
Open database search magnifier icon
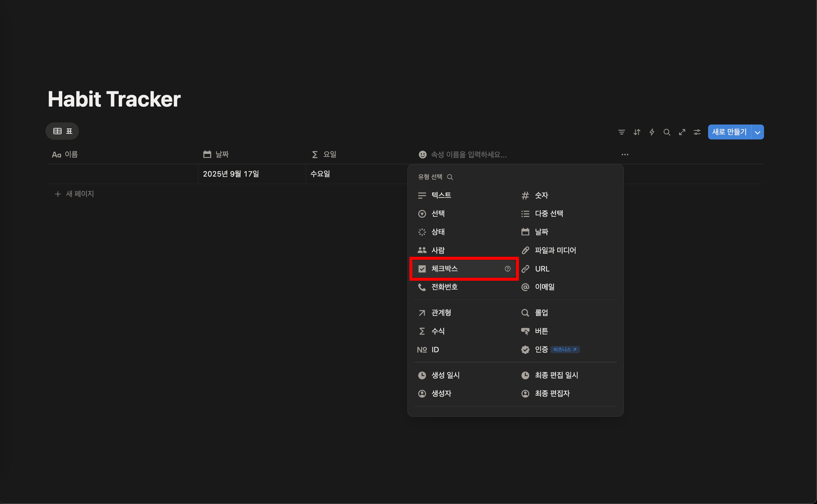[x=667, y=132]
